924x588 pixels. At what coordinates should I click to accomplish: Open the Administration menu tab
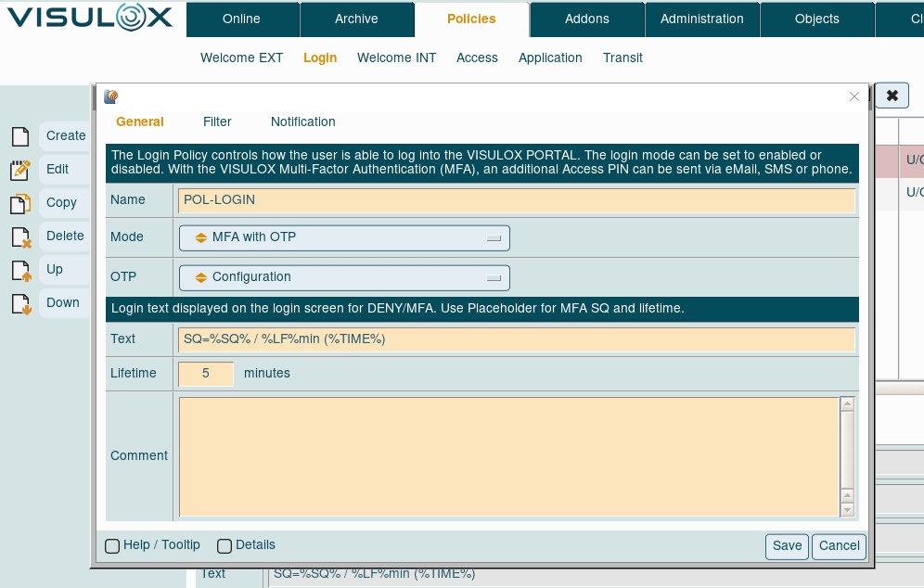pyautogui.click(x=701, y=19)
